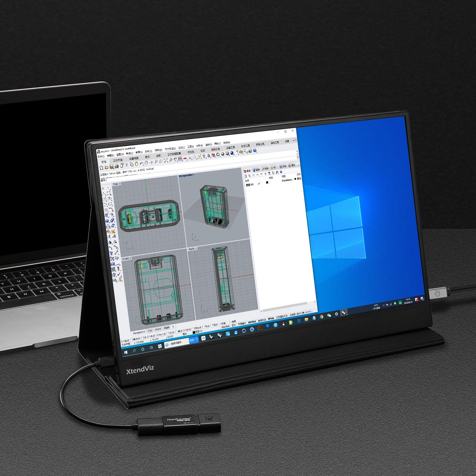The image size is (476, 476).
Task: Select the Polyline tool in left sidebar
Action: point(104,194)
